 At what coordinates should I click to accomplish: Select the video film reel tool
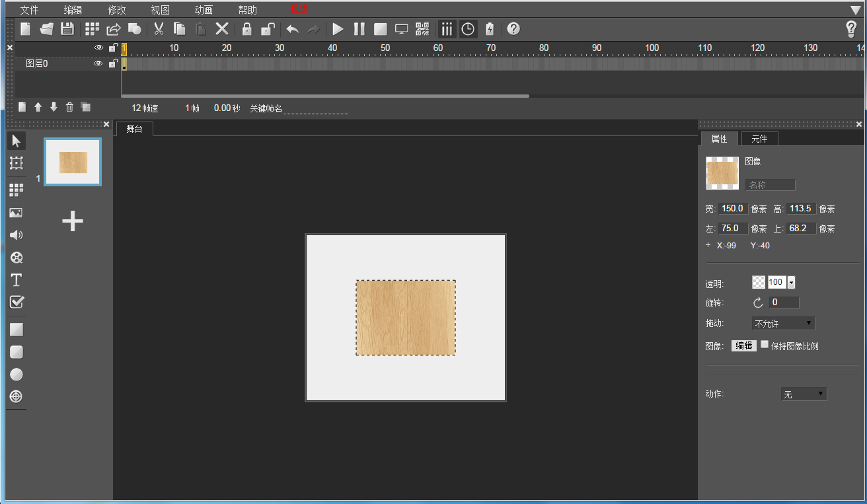coord(17,258)
